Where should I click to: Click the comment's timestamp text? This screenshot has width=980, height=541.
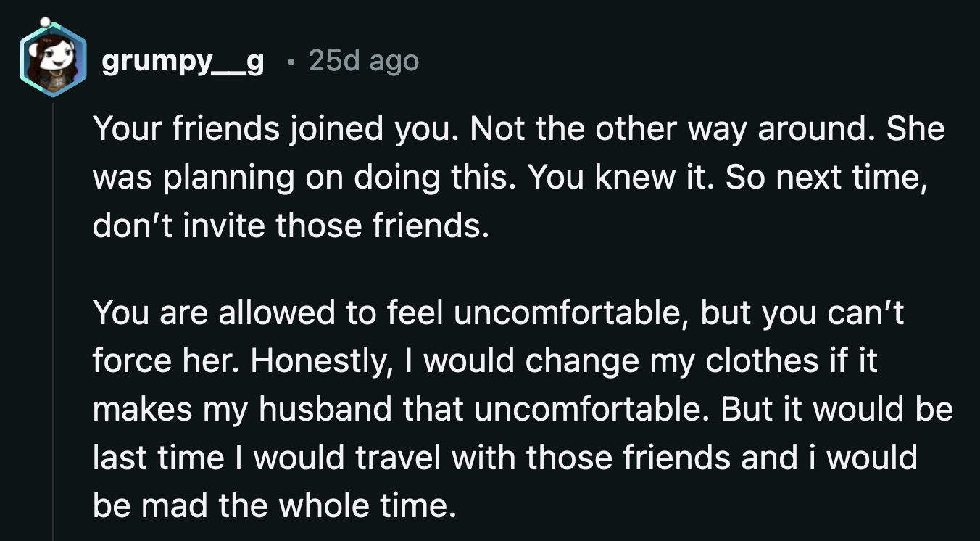(x=363, y=62)
